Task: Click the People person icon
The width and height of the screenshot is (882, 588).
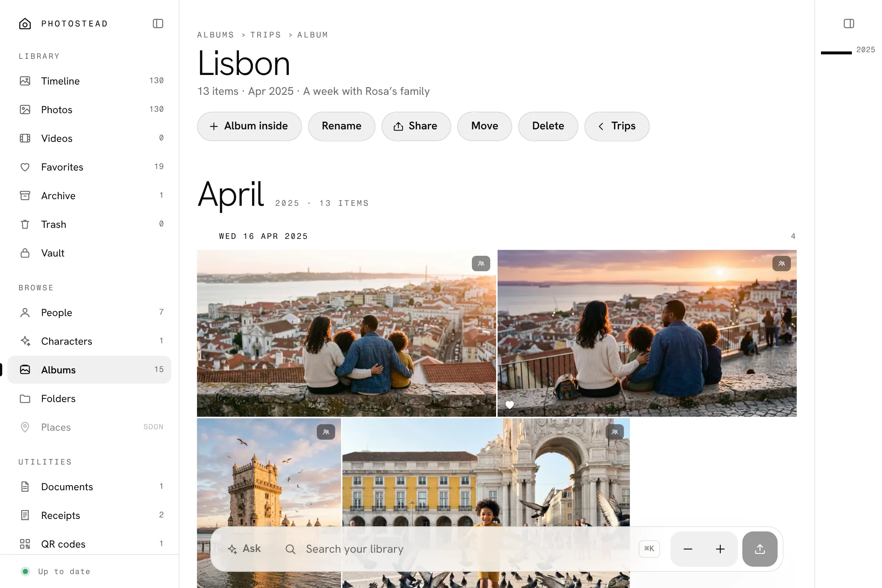Action: coord(25,312)
